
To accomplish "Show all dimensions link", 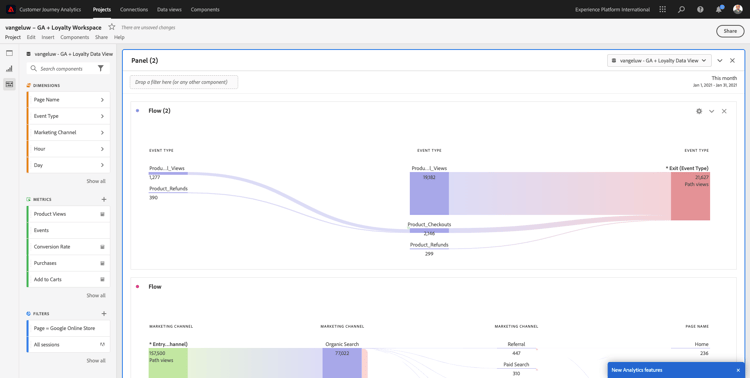I will pos(96,181).
